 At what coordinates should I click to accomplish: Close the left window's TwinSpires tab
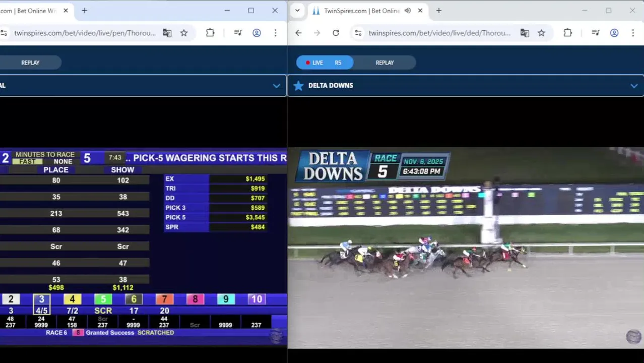(x=66, y=11)
